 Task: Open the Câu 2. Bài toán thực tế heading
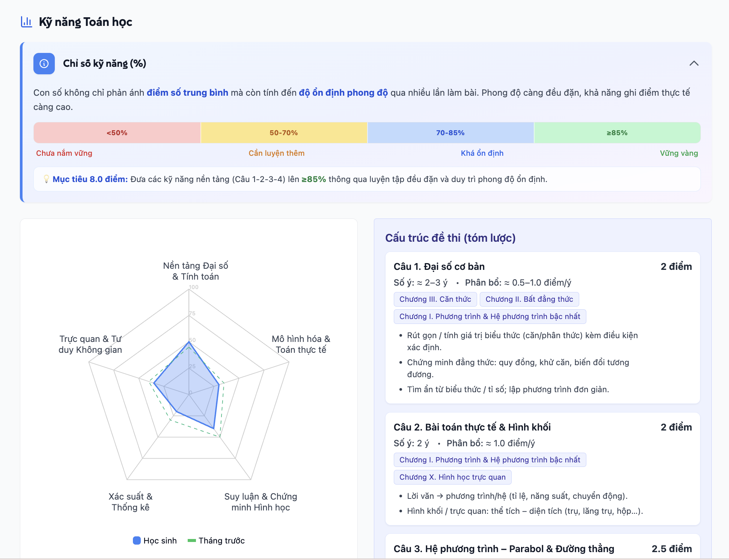pos(472,427)
